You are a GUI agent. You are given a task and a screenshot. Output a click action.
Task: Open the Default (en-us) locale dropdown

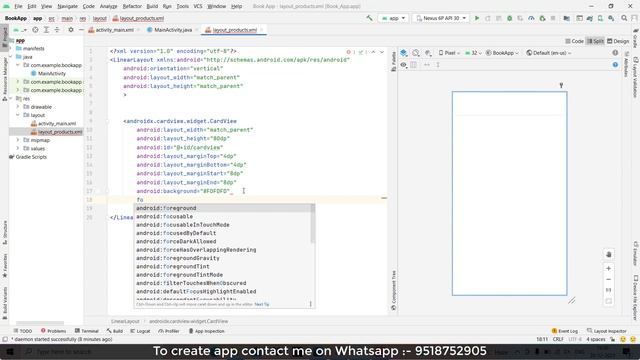549,53
